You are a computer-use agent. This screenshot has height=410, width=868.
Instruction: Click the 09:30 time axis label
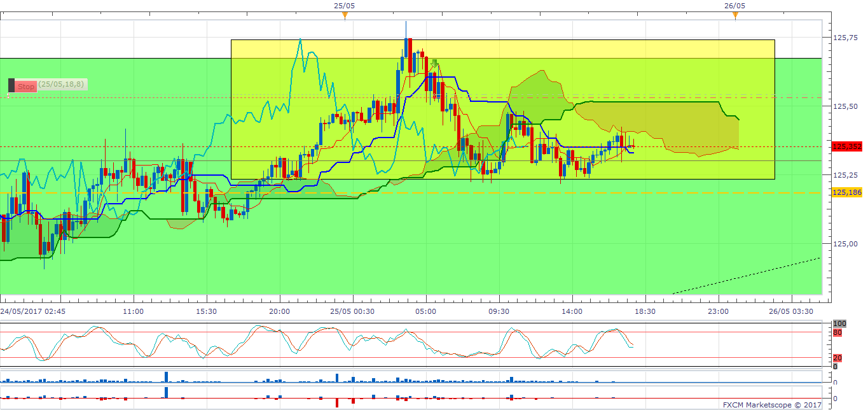pos(499,312)
